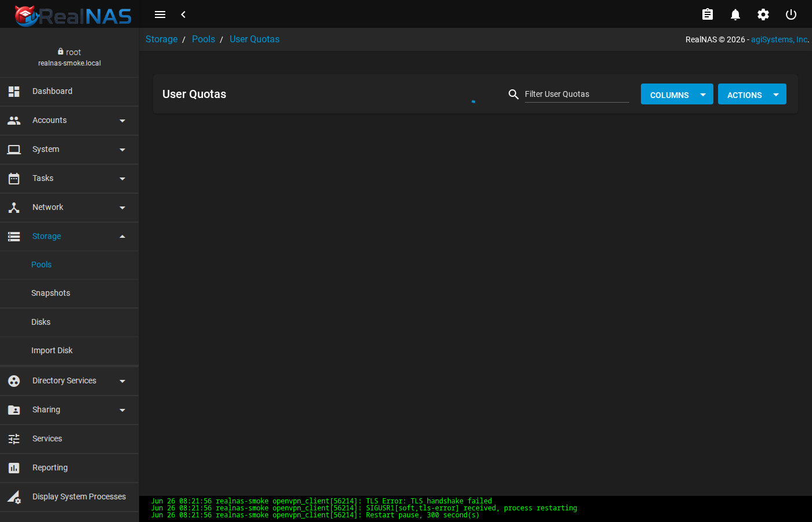Click the Reporting chart icon
The width and height of the screenshot is (812, 522).
click(14, 467)
